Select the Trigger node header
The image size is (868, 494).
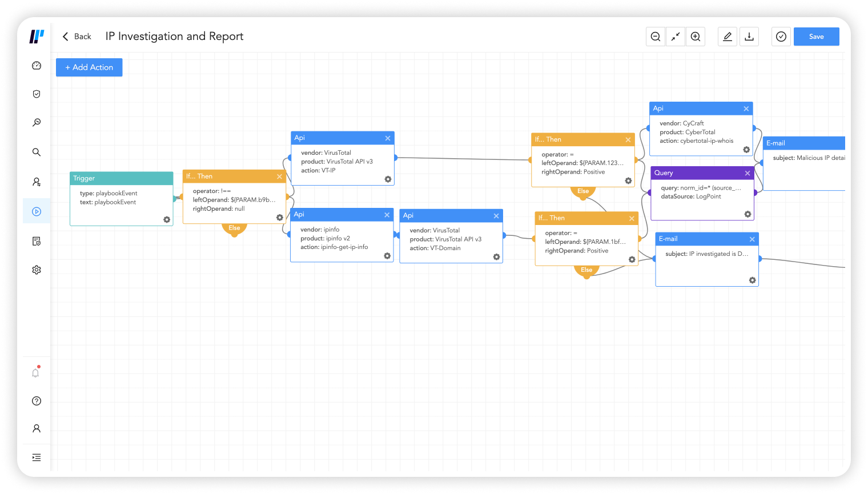[x=121, y=178]
